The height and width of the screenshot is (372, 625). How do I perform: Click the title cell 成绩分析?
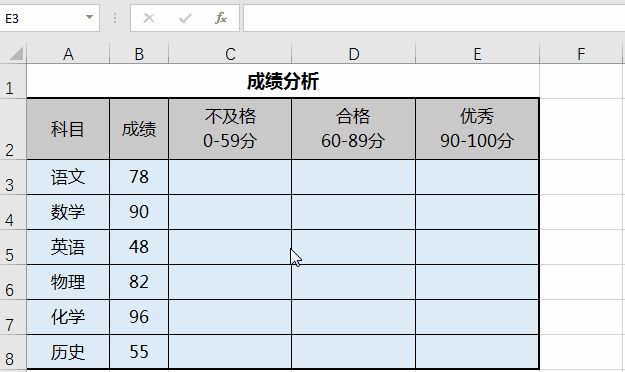pos(283,81)
